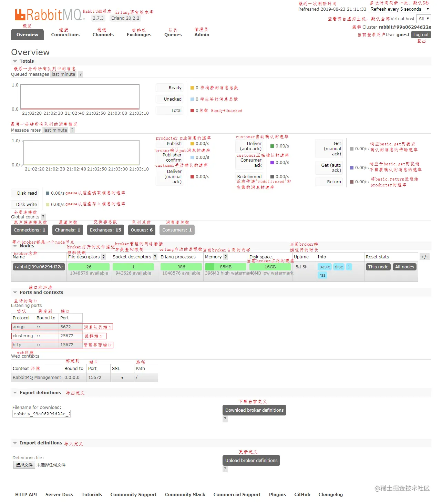Screen dimensions: 442x504
Task: Open the refresh interval dropdown
Action: pyautogui.click(x=400, y=9)
